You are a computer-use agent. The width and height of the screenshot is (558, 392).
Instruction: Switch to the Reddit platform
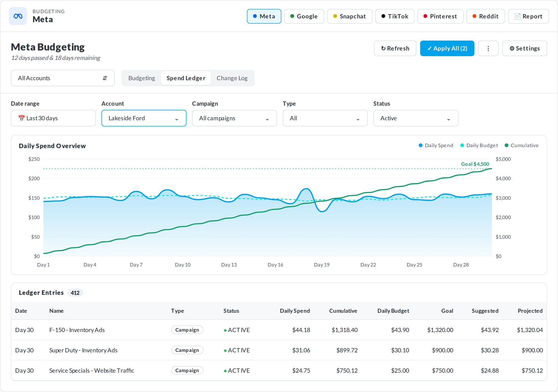(485, 16)
